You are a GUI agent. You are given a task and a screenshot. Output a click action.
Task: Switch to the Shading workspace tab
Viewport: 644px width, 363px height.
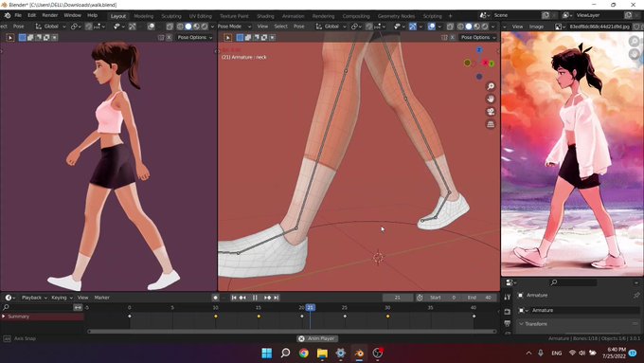tap(265, 16)
